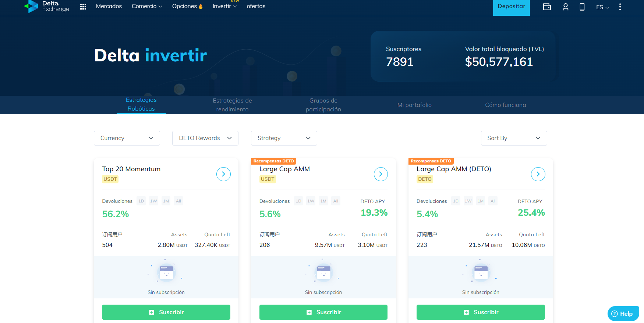Click the 19.3% DETO APY value
This screenshot has height=323, width=644.
(x=374, y=213)
